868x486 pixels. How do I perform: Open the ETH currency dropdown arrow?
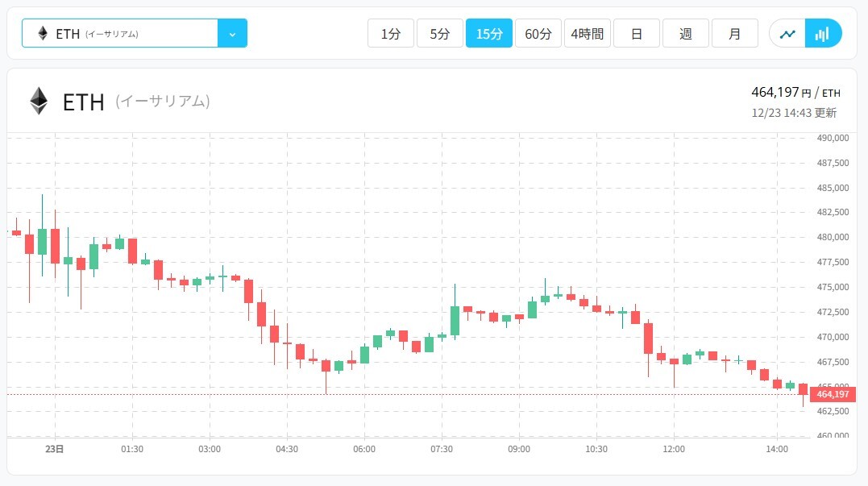(x=232, y=34)
